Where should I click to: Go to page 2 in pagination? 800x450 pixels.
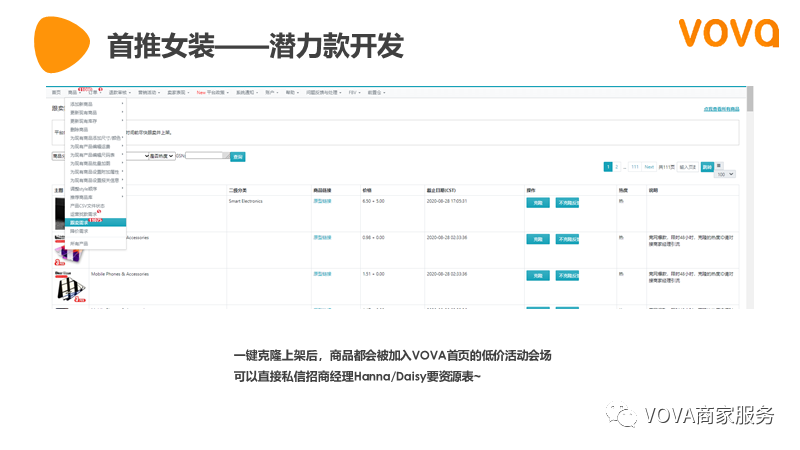click(618, 166)
